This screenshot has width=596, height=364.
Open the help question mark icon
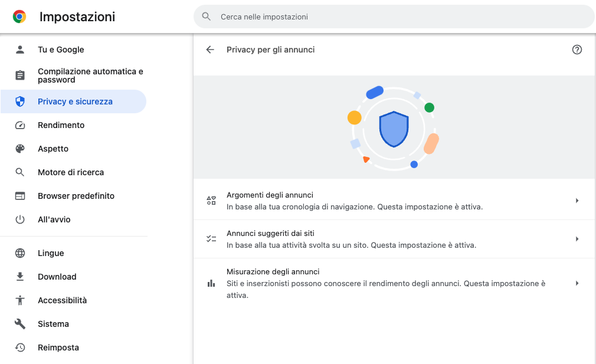tap(577, 50)
